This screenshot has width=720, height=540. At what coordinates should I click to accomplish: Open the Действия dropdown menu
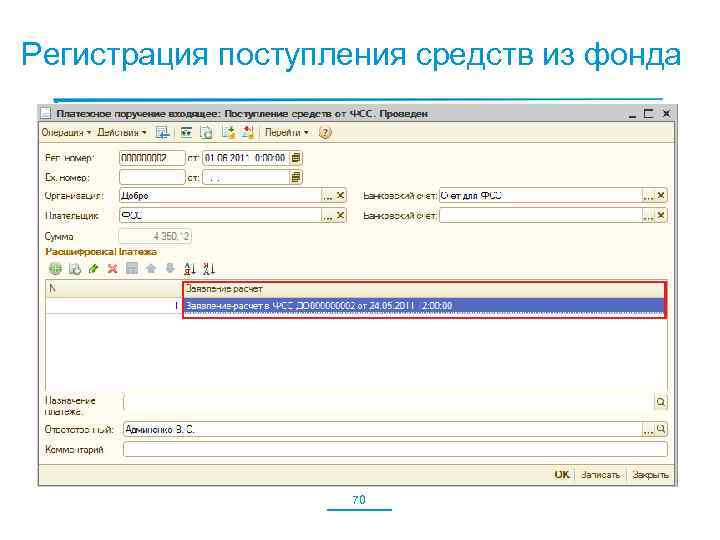point(122,133)
